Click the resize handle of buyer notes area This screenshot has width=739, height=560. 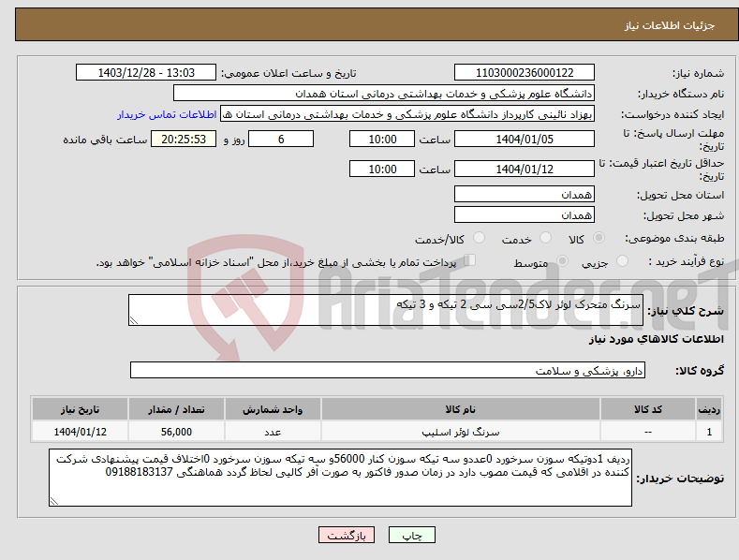coord(54,501)
